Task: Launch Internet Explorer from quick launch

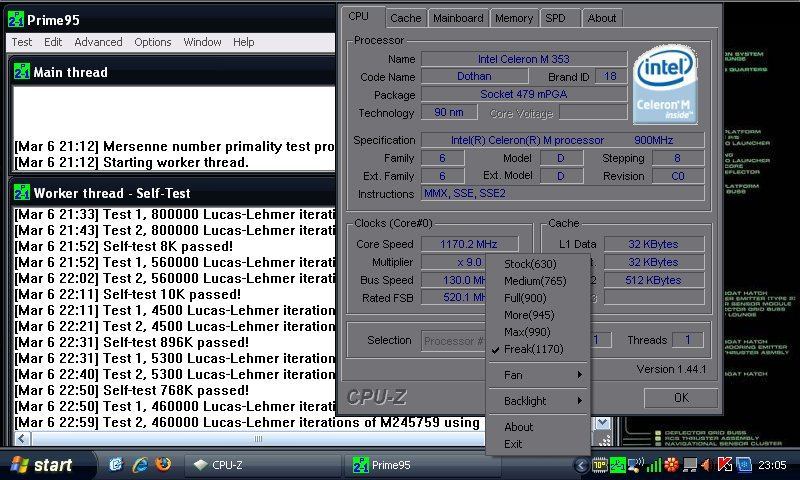Action: (x=140, y=465)
